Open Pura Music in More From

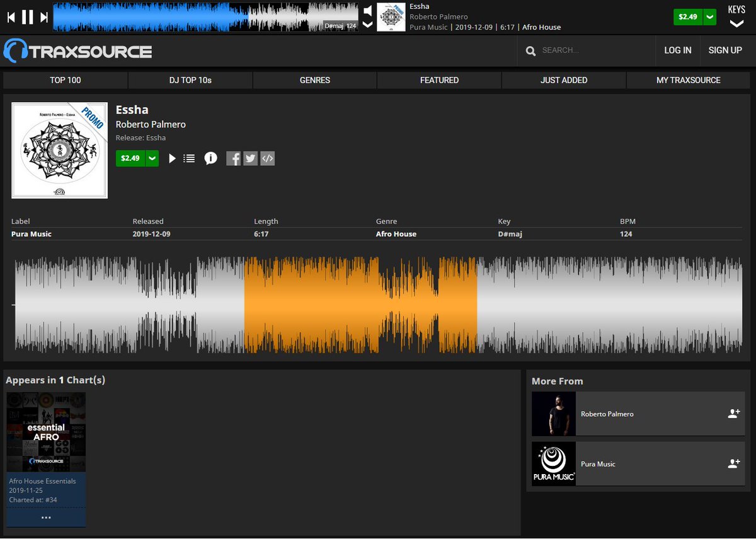point(598,464)
